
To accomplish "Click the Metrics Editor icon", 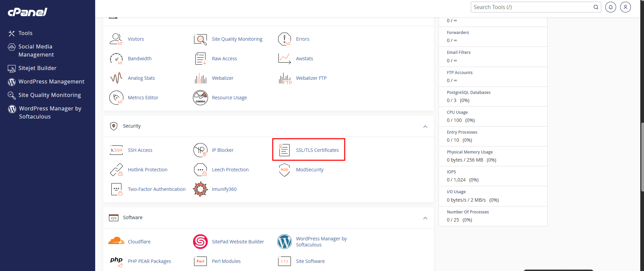I will (x=116, y=98).
